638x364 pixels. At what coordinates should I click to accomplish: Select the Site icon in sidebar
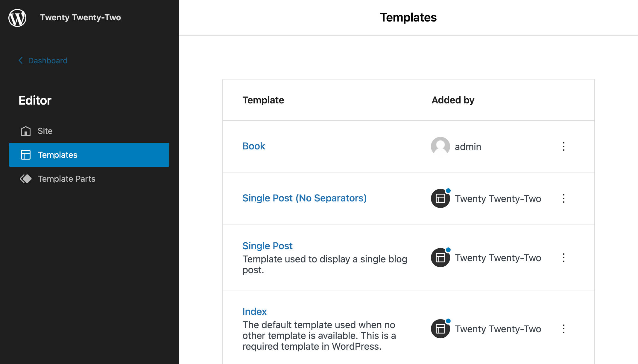point(25,130)
